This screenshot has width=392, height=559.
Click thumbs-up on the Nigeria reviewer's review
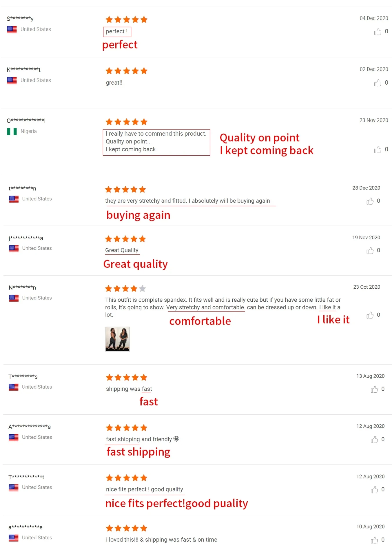378,150
